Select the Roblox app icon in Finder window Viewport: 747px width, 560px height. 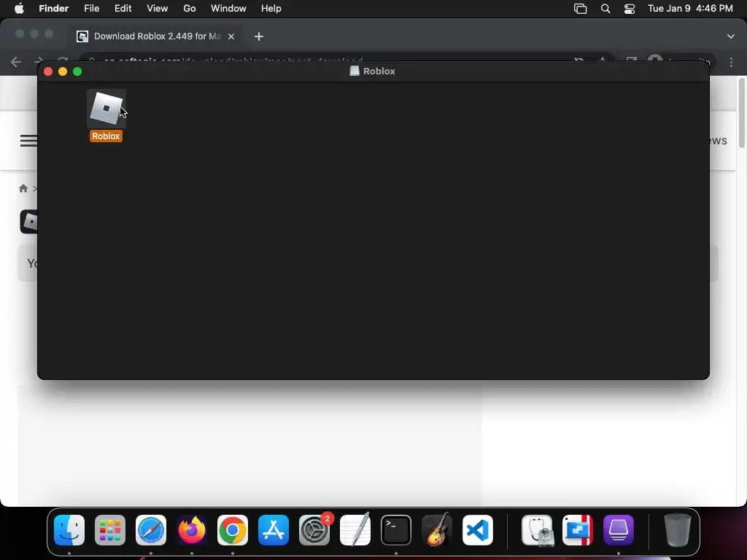(x=107, y=109)
